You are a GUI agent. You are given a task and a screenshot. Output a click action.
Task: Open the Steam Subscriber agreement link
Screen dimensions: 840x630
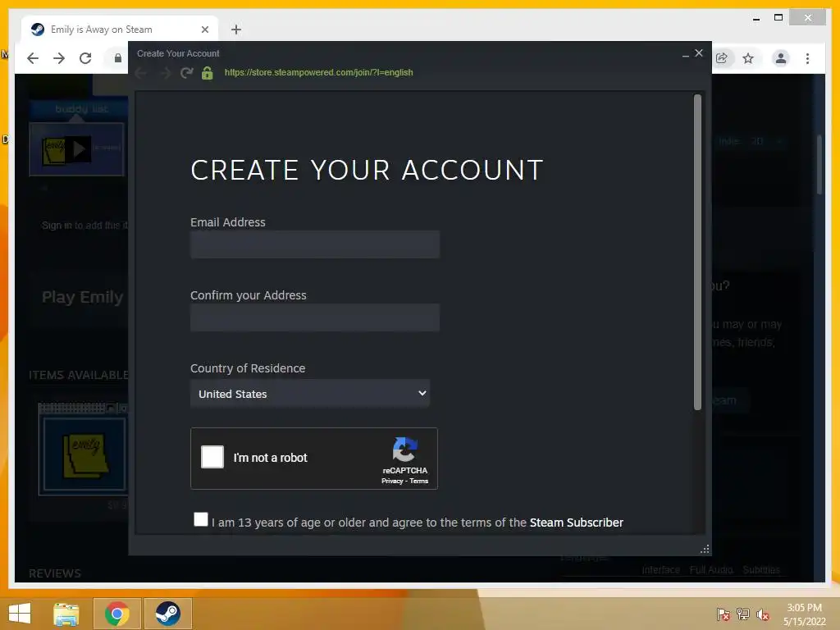(577, 523)
